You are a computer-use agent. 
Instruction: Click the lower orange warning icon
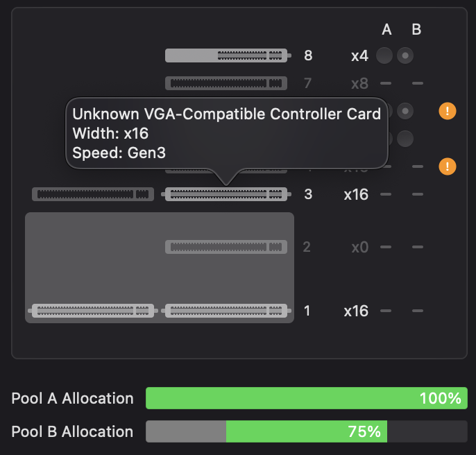[x=448, y=166]
